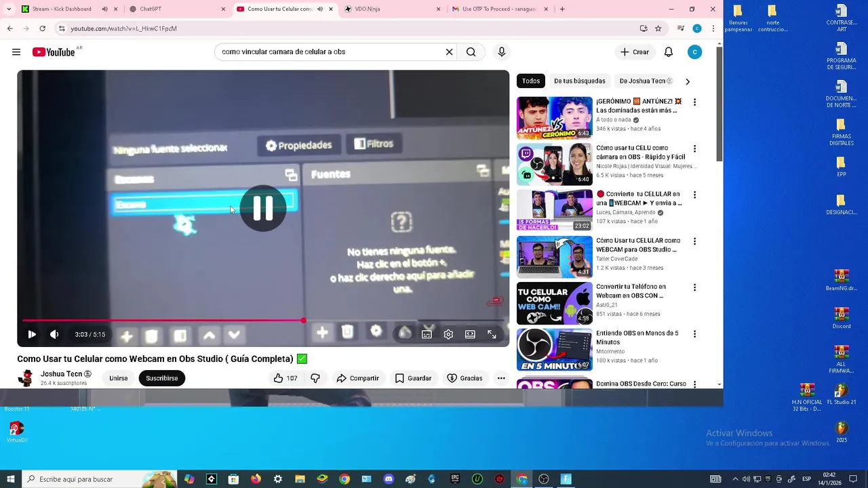Open Discord from the taskbar
The image size is (868, 488).
(x=389, y=479)
